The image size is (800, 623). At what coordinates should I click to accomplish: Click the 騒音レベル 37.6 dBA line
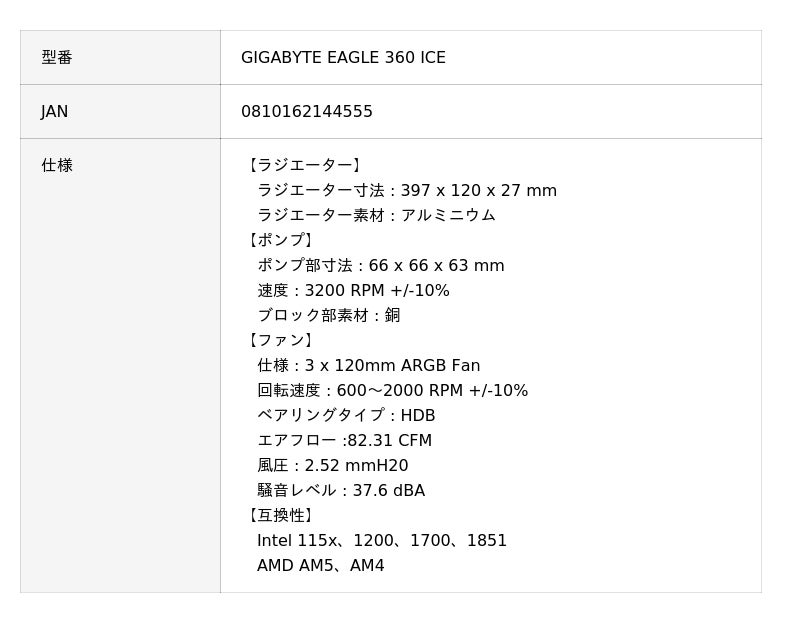click(x=341, y=491)
